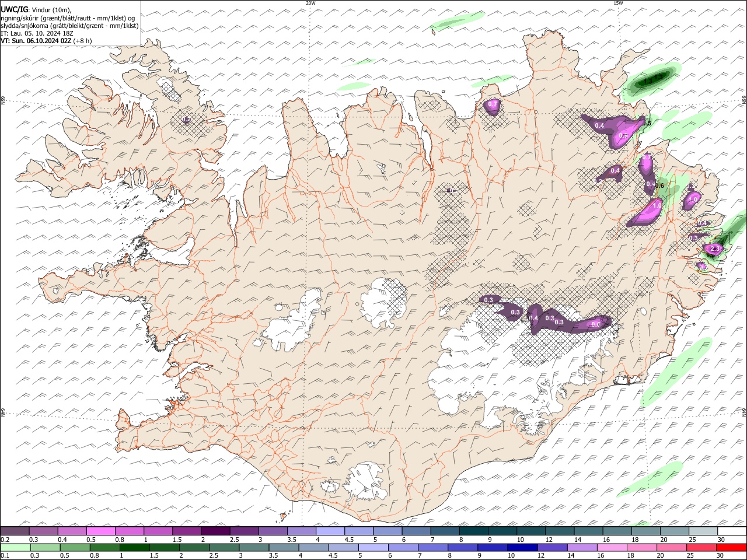
Task: Click the 'UWC/IG: Vindur (10m)' title text
Action: (36, 9)
